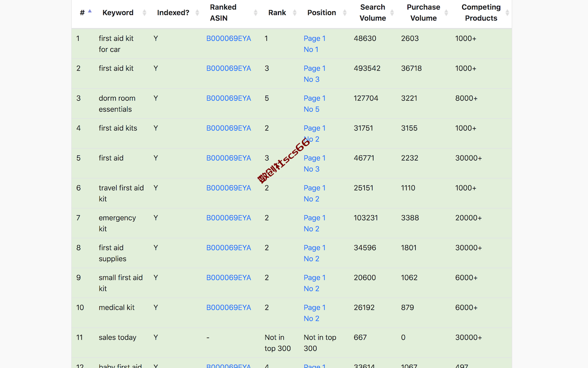Open position link for 'dorm room essentials'

click(x=315, y=104)
